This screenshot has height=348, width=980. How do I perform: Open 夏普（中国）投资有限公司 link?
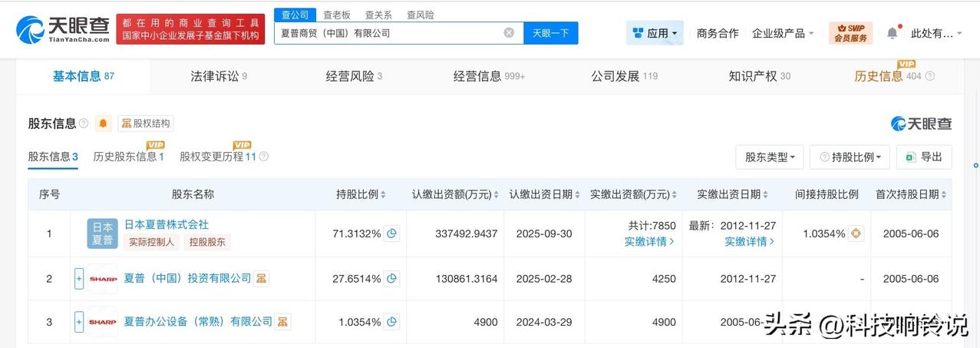[188, 278]
